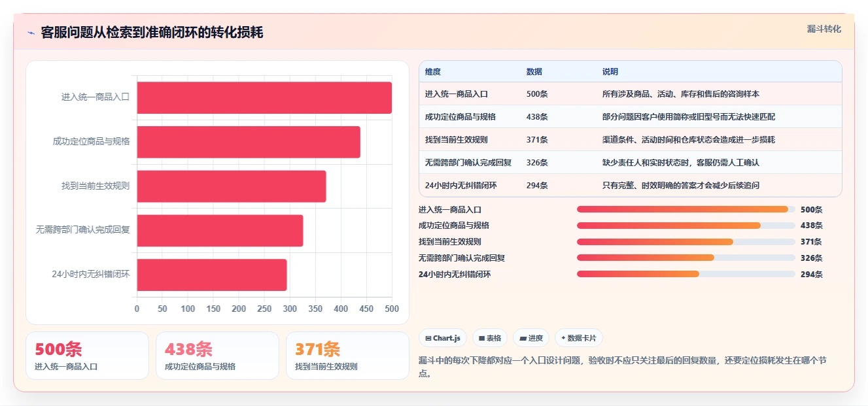This screenshot has width=868, height=406.
Task: Click table cell 无需跨部门确认完成回复
Action: click(468, 163)
